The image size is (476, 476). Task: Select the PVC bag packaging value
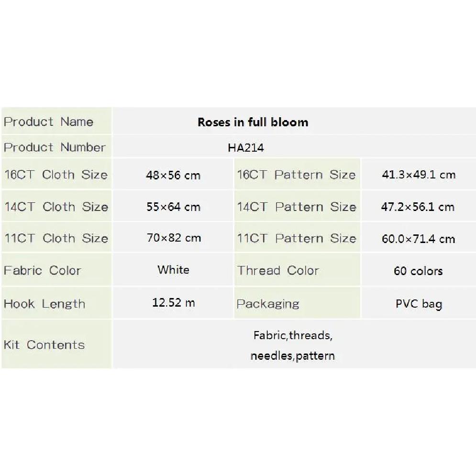tap(419, 304)
